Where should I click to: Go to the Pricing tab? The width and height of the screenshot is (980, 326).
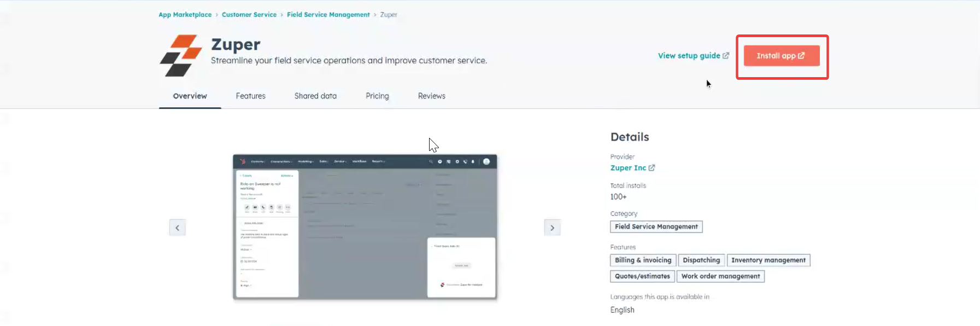coord(377,96)
